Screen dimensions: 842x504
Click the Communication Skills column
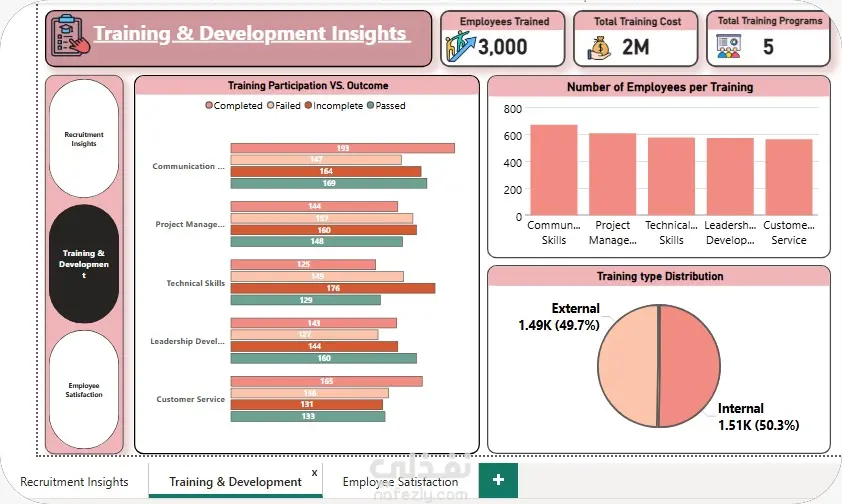tap(554, 170)
